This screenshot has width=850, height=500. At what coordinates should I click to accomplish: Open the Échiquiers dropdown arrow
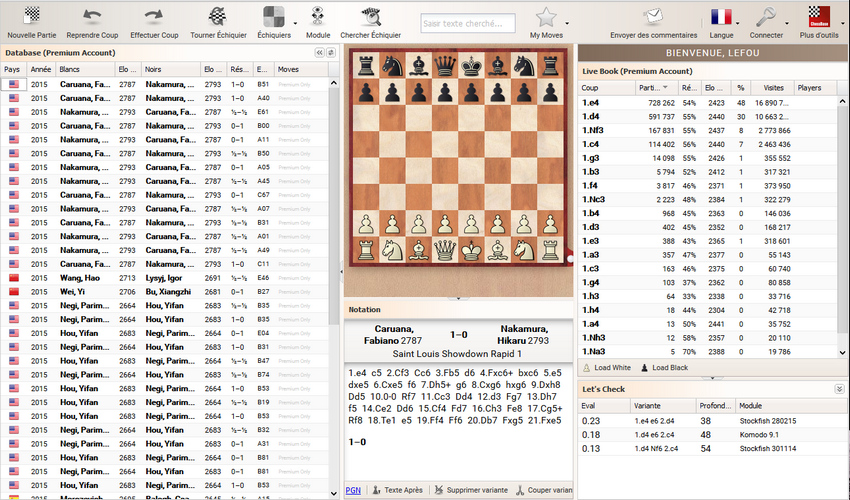pos(296,21)
